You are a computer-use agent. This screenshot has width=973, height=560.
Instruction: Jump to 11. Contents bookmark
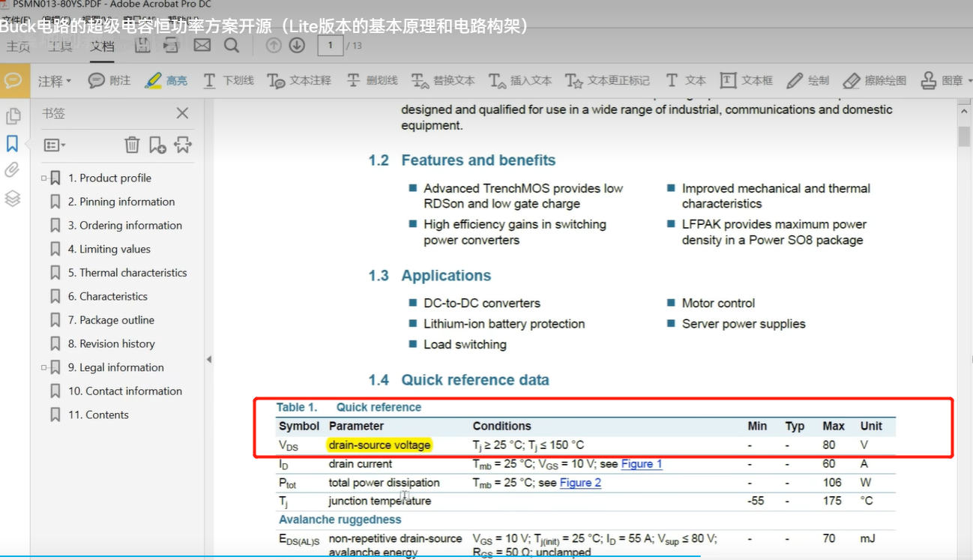tap(98, 415)
